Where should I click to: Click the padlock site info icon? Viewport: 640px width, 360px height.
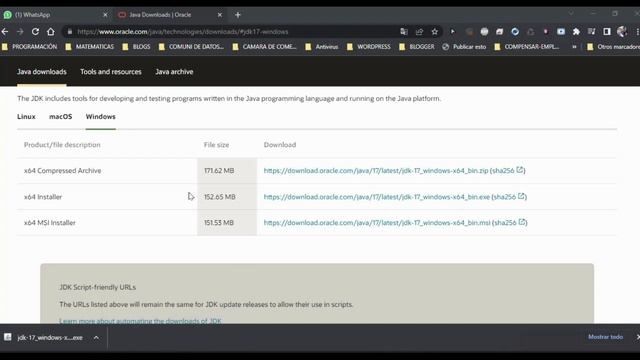70,31
